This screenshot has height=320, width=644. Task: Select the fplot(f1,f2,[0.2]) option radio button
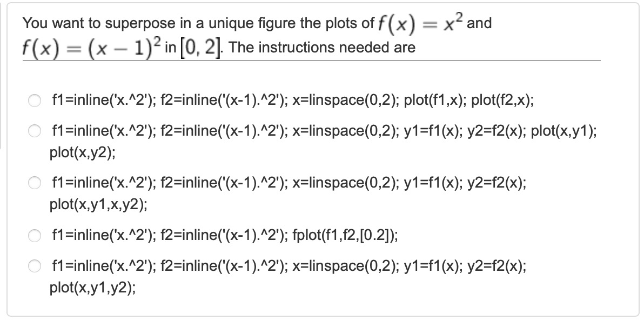[x=35, y=236]
